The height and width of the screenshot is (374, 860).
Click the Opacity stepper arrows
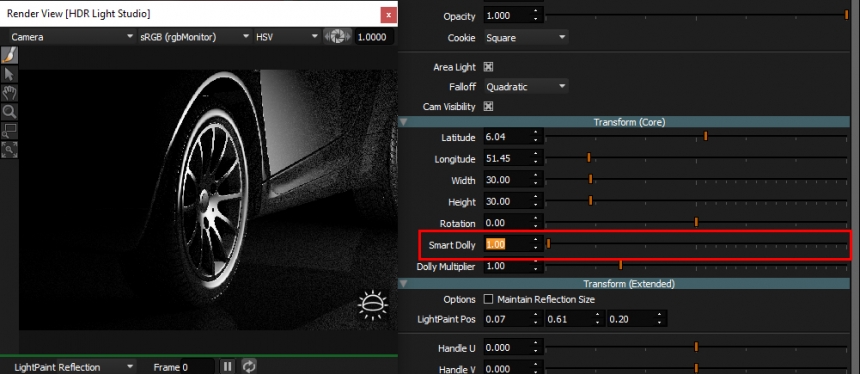coord(536,16)
